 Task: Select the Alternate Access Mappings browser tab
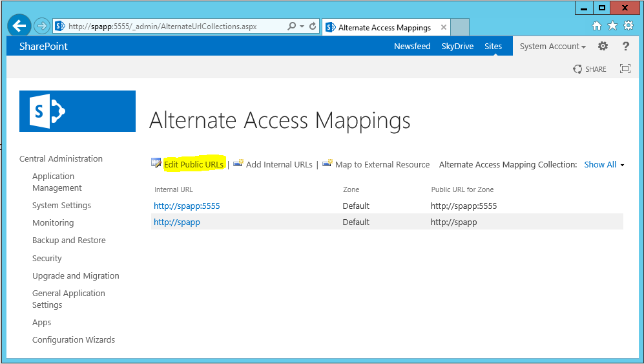click(x=384, y=28)
